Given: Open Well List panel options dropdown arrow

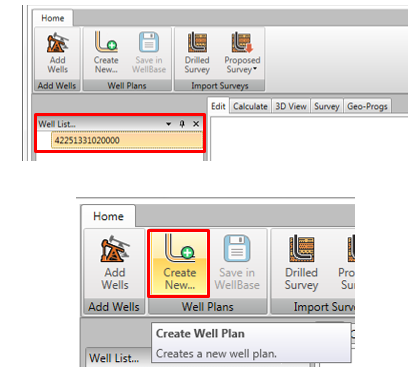Looking at the screenshot, I should (169, 124).
